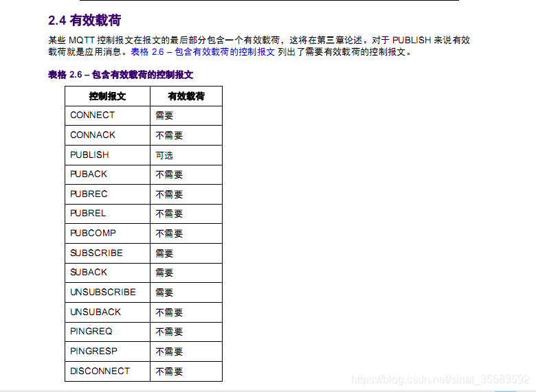536x392 pixels.
Task: Click the PUBREL cell
Action: tap(107, 214)
